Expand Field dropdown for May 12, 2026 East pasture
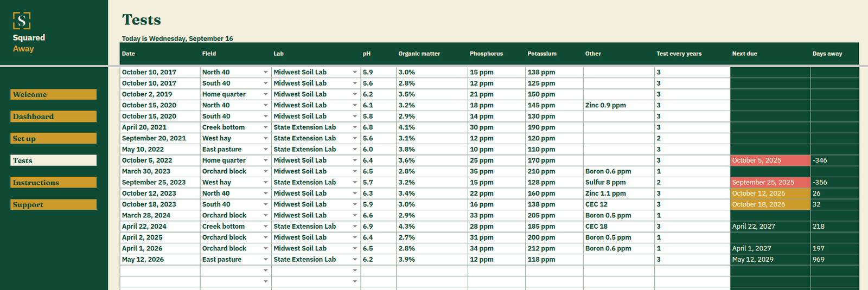Screen dimensions: 868x290 [266, 260]
